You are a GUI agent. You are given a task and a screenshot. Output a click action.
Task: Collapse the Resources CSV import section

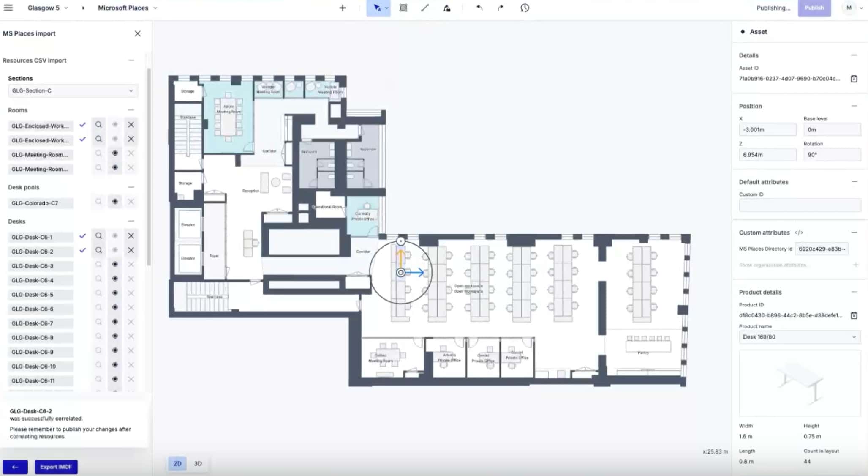pyautogui.click(x=131, y=60)
